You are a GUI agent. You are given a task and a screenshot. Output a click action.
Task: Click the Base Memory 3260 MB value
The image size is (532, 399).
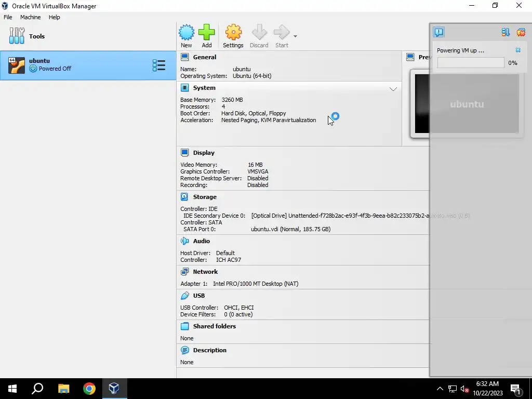pyautogui.click(x=232, y=100)
